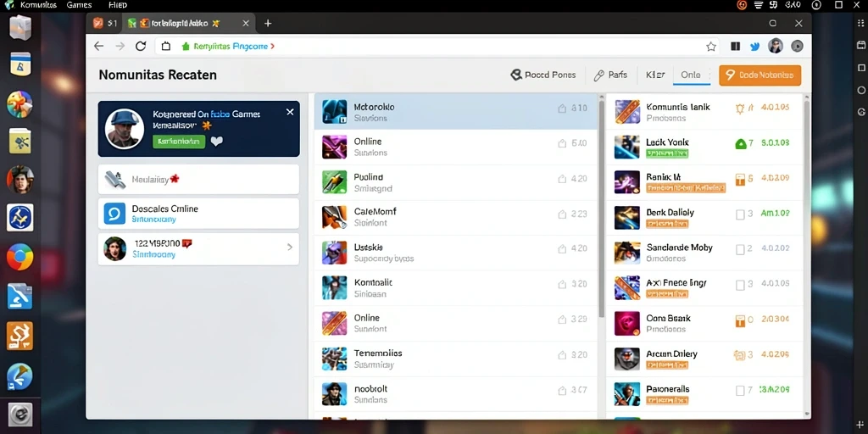This screenshot has width=868, height=434.
Task: Click the green button in dark banner
Action: tap(179, 142)
